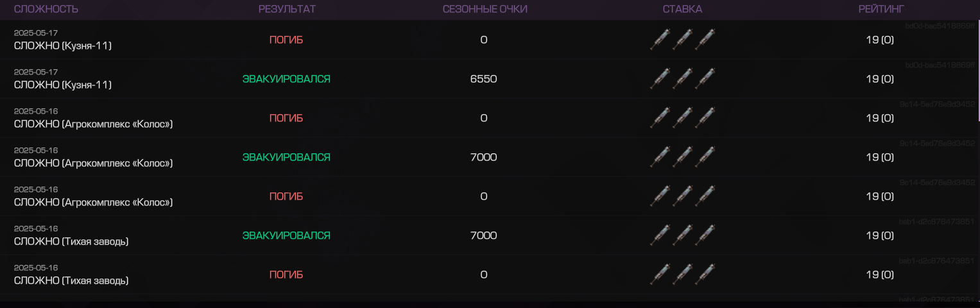The height and width of the screenshot is (308, 980).
Task: Click rating 19 (0) in the top row
Action: pyautogui.click(x=880, y=40)
